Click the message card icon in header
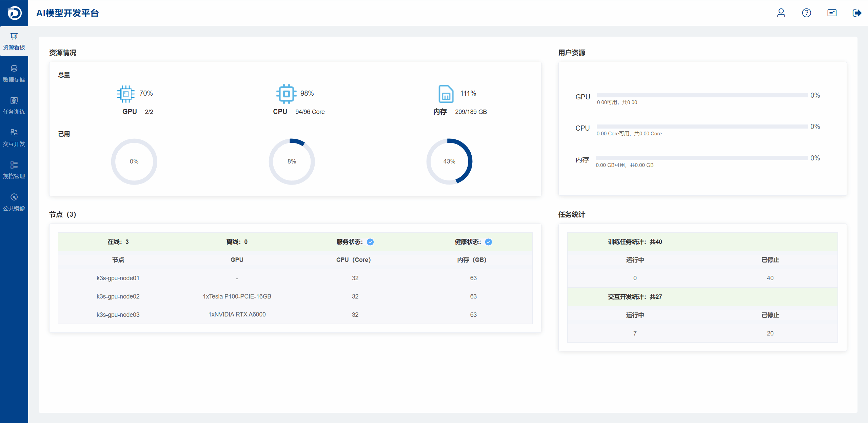The image size is (868, 423). pos(832,13)
